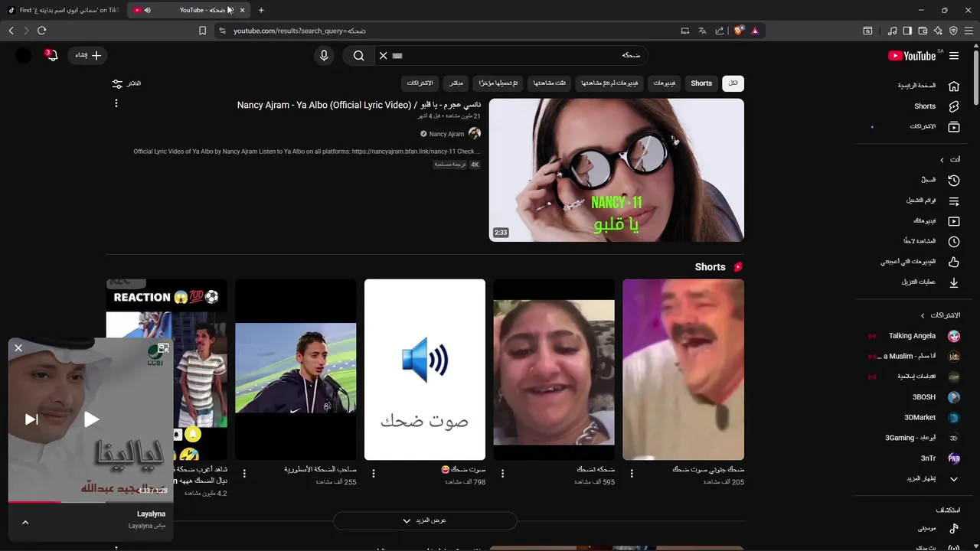
Task: Open Liked videos thumbs-up icon
Action: click(954, 262)
